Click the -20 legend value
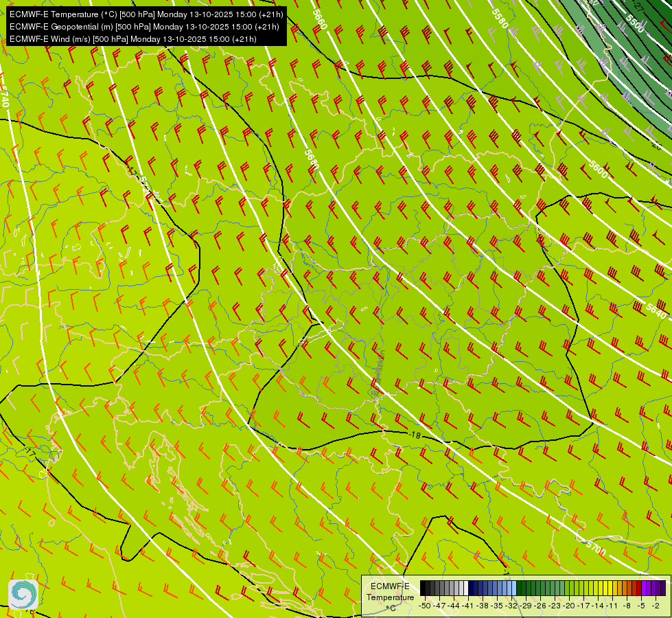 pos(570,606)
